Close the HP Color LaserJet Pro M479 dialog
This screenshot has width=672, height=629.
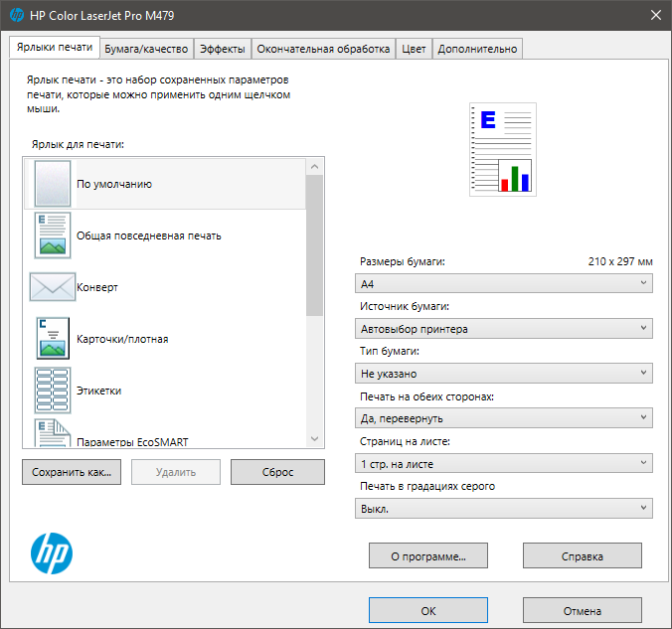point(656,15)
